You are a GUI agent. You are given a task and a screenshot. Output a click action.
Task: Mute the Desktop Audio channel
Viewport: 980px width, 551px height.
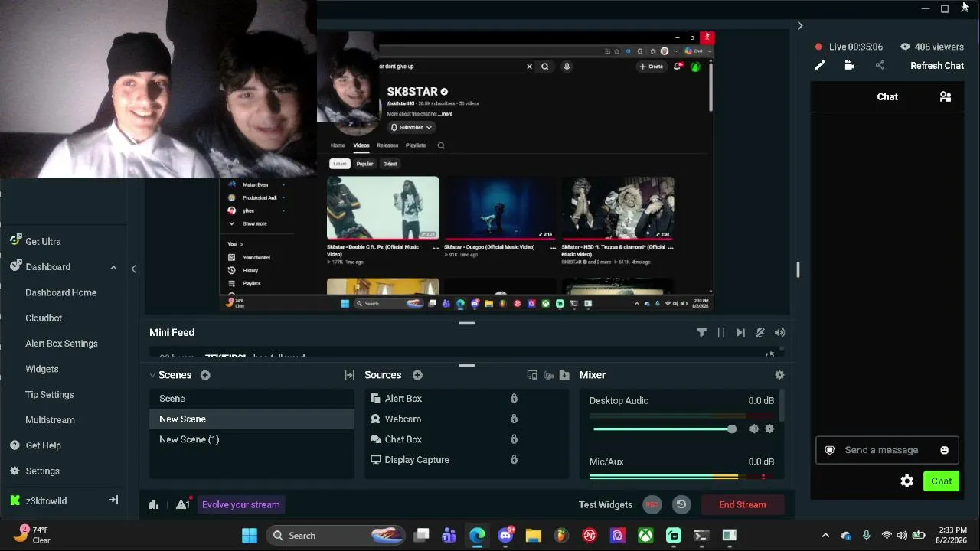(753, 429)
